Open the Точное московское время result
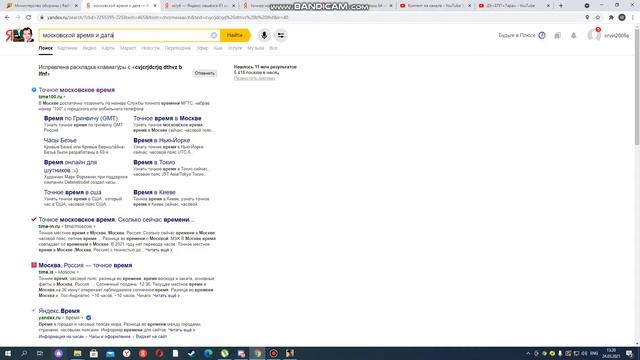 point(77,90)
